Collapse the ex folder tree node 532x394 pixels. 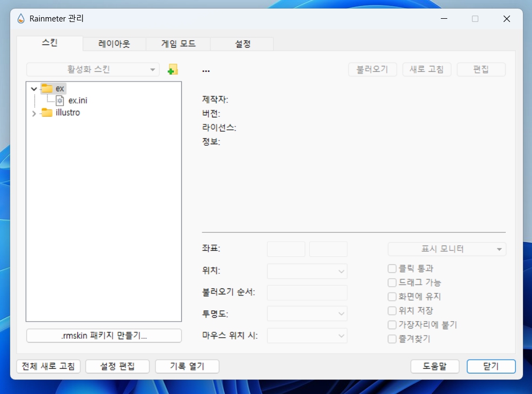pos(34,89)
